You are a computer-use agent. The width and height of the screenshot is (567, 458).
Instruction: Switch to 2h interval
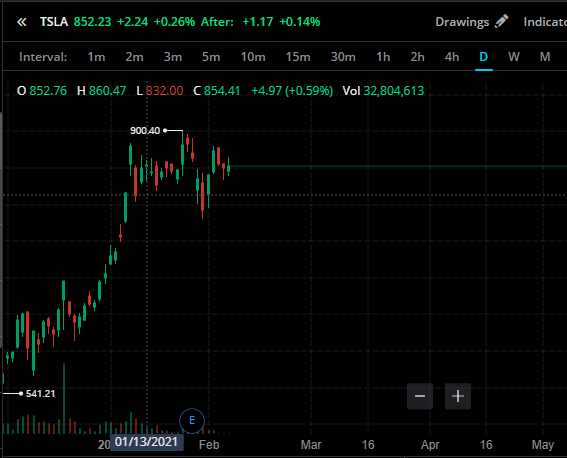417,57
